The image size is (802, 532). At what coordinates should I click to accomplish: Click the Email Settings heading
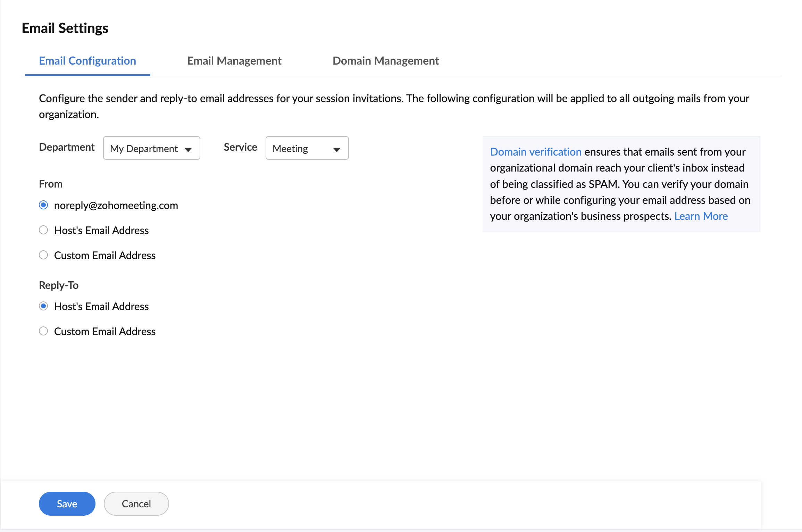point(65,28)
